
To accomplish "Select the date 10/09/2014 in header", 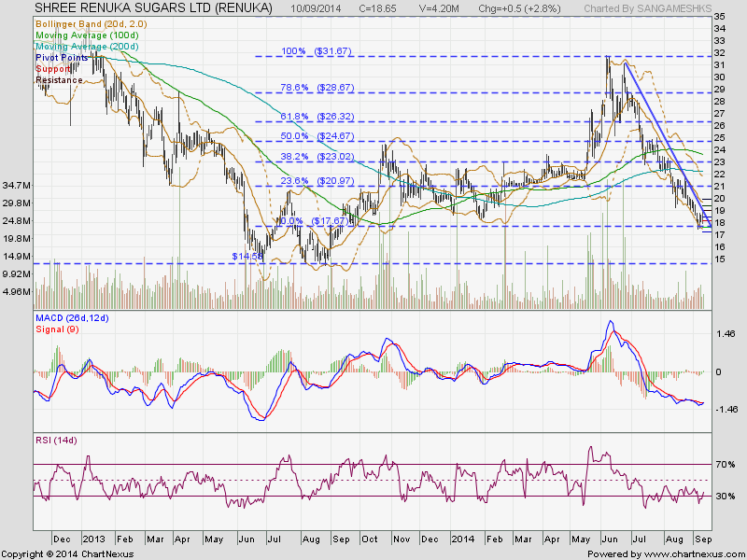I will click(316, 8).
